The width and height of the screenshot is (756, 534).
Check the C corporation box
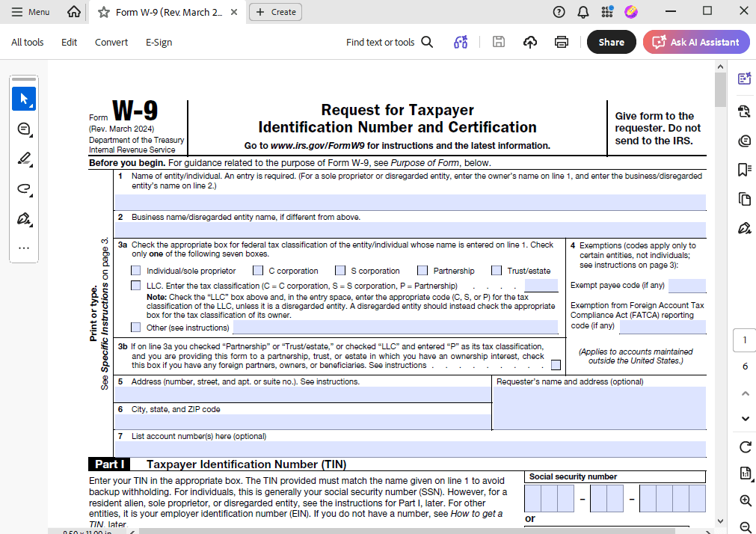point(259,271)
